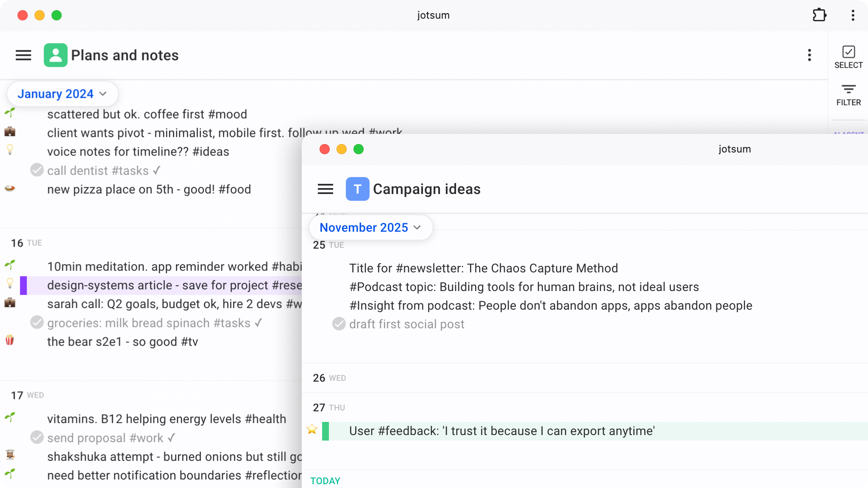Toggle the call dentist task checkmark
This screenshot has height=488, width=868.
pyautogui.click(x=37, y=170)
